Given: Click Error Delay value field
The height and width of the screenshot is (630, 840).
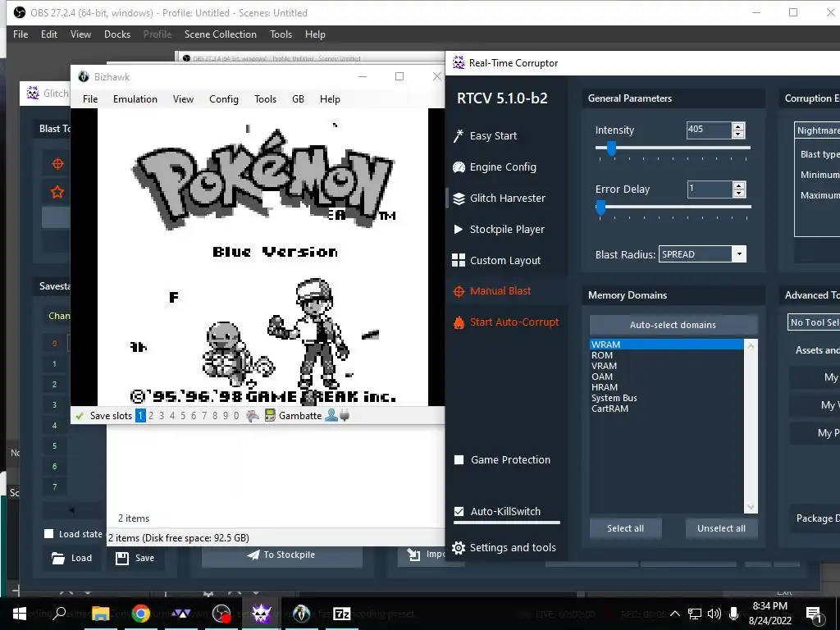Looking at the screenshot, I should [710, 189].
